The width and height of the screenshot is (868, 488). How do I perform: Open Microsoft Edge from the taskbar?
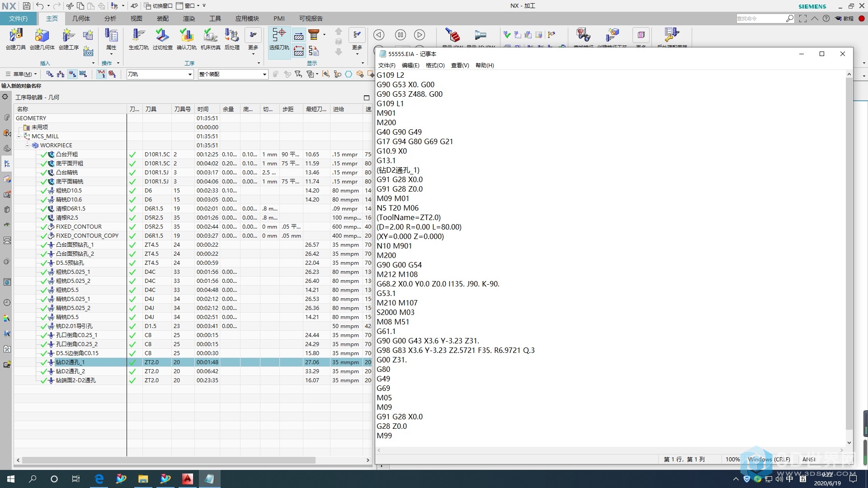tap(99, 479)
